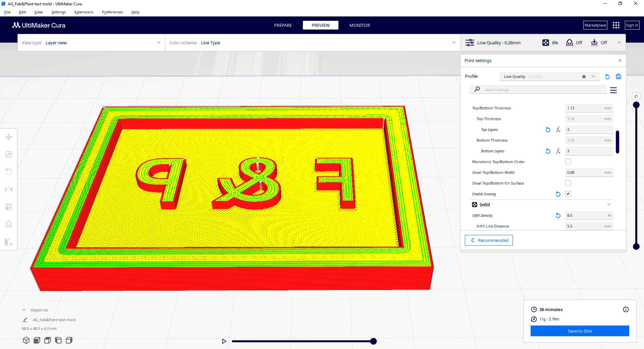The height and width of the screenshot is (349, 644).
Task: Select AG_Fab&Plant text mold in object list
Action: (x=54, y=320)
